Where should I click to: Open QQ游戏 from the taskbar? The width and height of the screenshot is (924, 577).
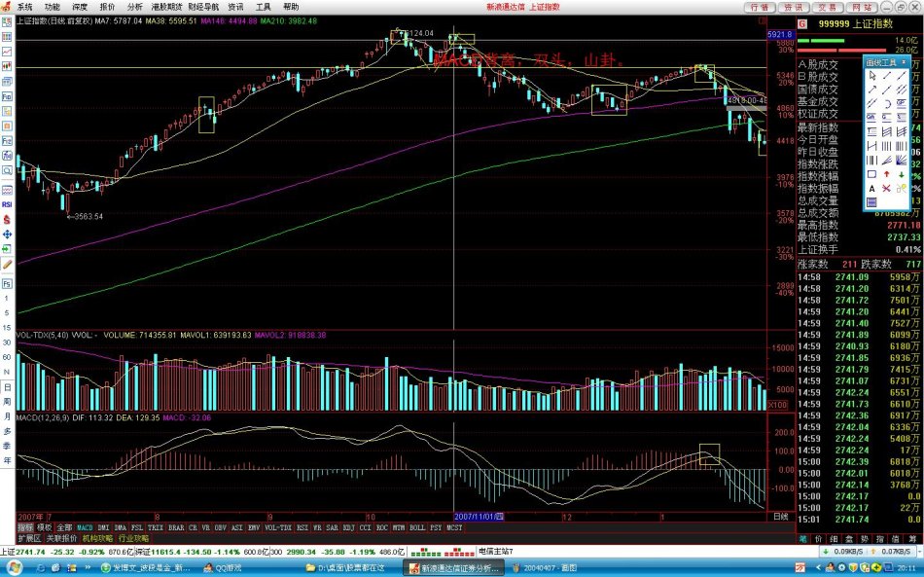(x=223, y=568)
